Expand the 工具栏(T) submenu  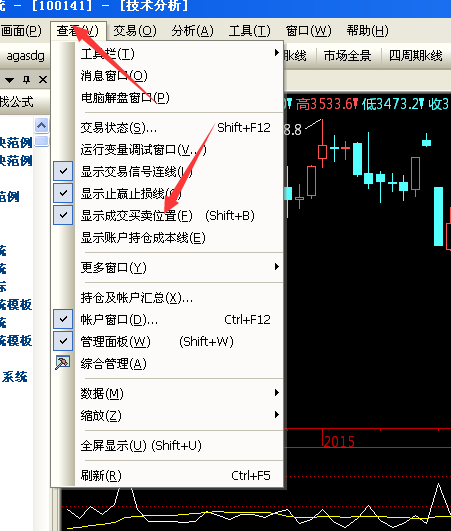pyautogui.click(x=179, y=54)
